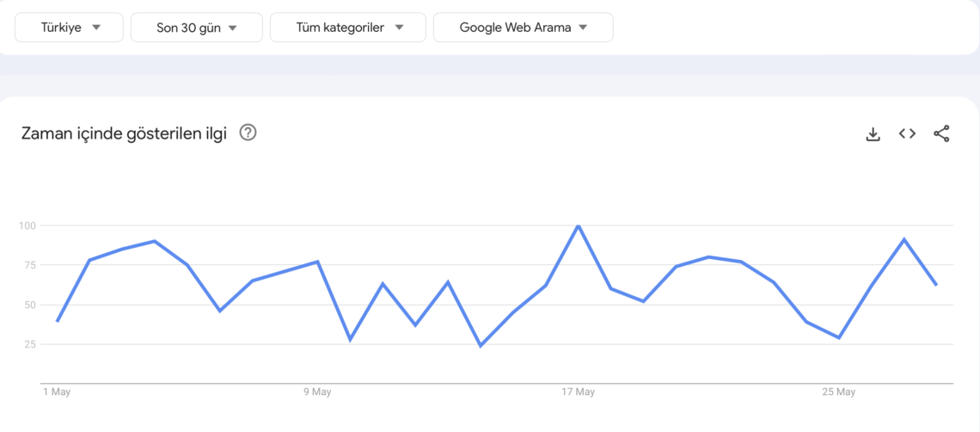
Task: Click the 25 May axis label
Action: tap(839, 392)
